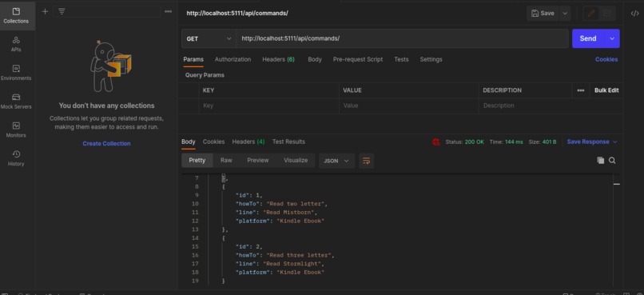The height and width of the screenshot is (295, 644).
Task: Click the Create Collection link
Action: 106,143
